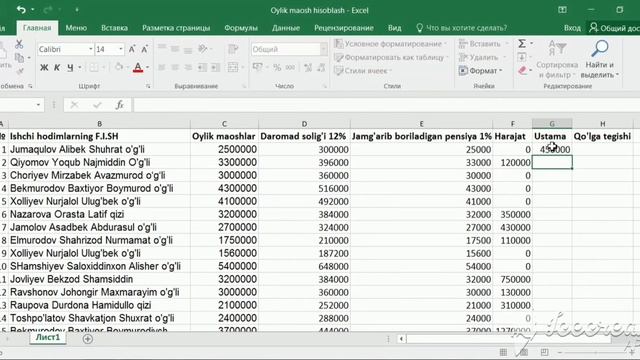
Task: Toggle underline formatting (Ч)
Action: pos(70,67)
